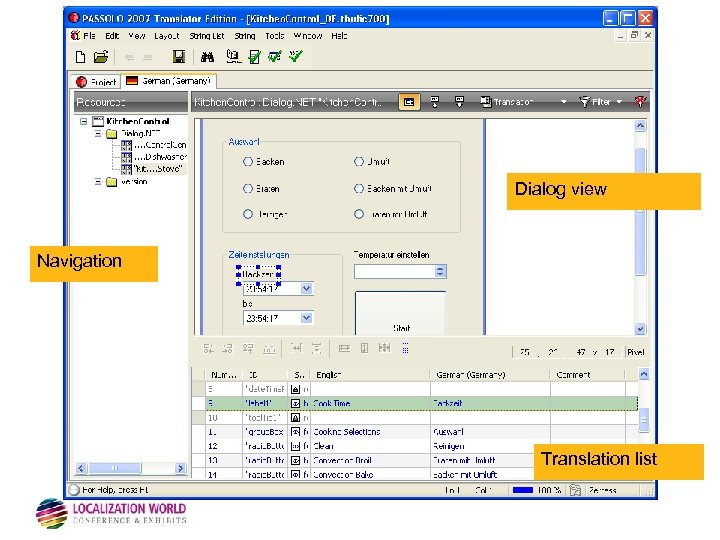Click the temperature spinner arrows
Image resolution: width=720 pixels, height=540 pixels.
[440, 271]
